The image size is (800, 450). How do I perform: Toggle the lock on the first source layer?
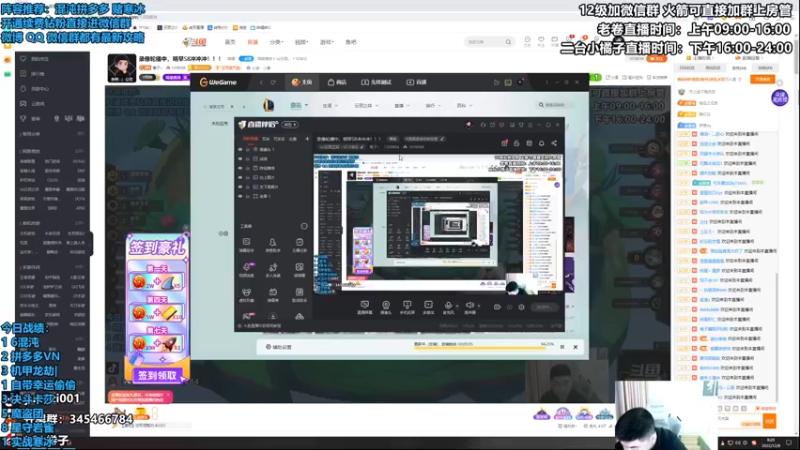coord(248,149)
